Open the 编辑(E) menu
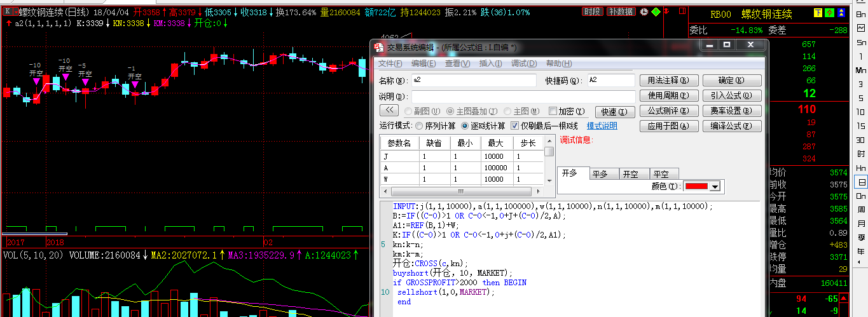 [x=424, y=64]
